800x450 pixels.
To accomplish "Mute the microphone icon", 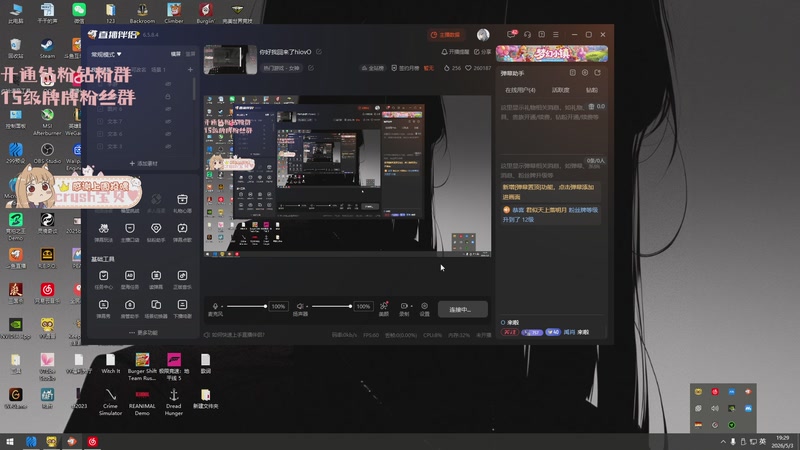I will pos(215,306).
